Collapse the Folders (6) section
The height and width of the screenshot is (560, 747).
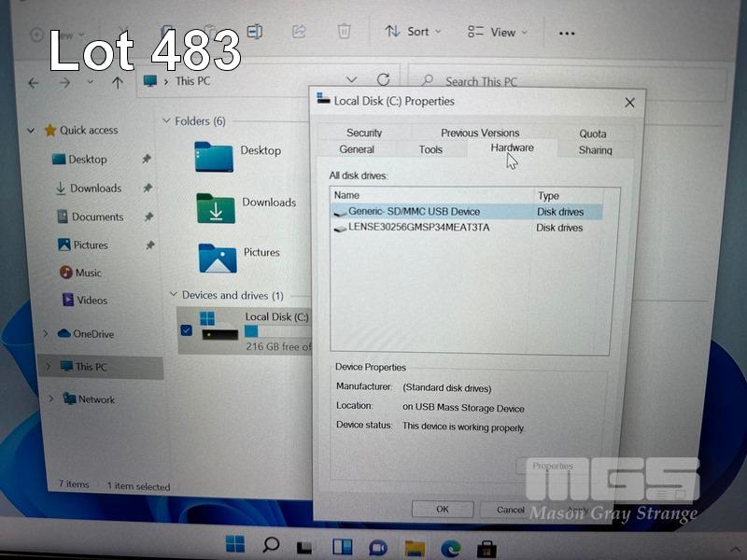point(166,121)
